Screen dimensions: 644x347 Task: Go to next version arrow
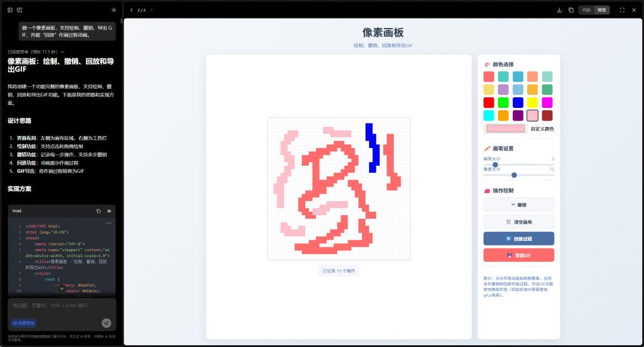tap(151, 10)
